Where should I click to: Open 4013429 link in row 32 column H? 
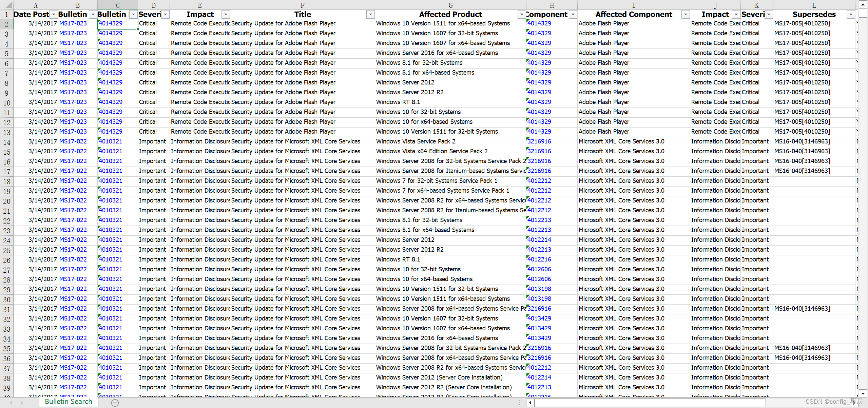(x=539, y=318)
